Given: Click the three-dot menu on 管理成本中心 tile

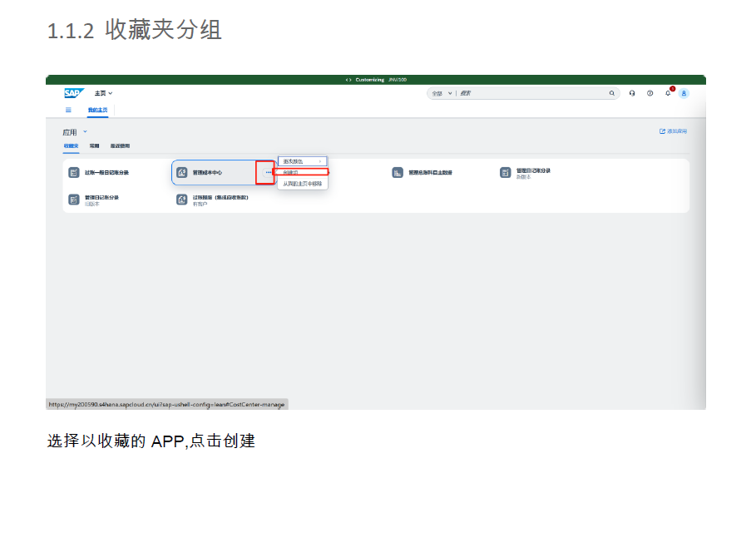Looking at the screenshot, I should point(268,173).
